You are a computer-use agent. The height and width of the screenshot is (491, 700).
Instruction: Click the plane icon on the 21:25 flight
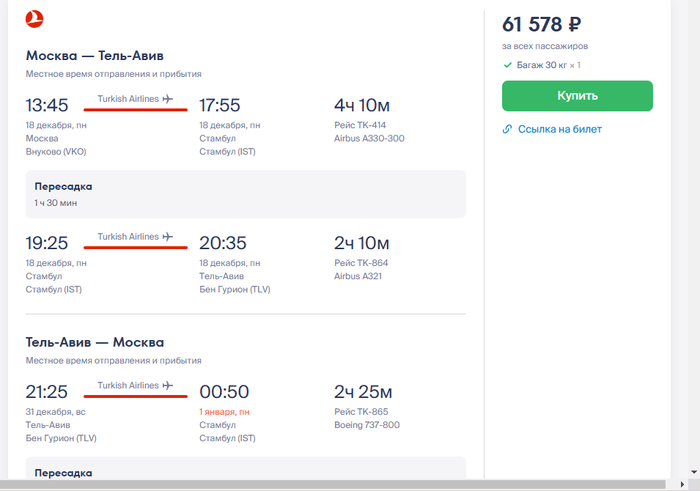point(167,385)
